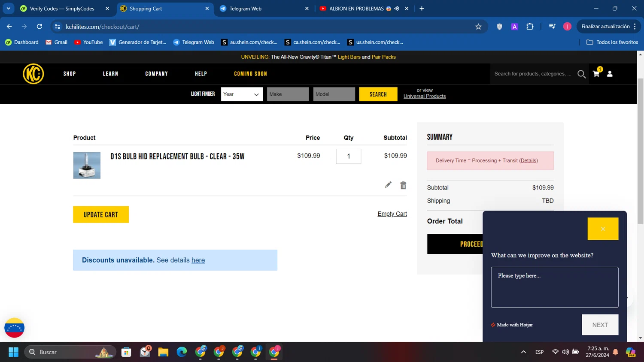
Task: Open the Todos los favoritos folder
Action: (612, 42)
